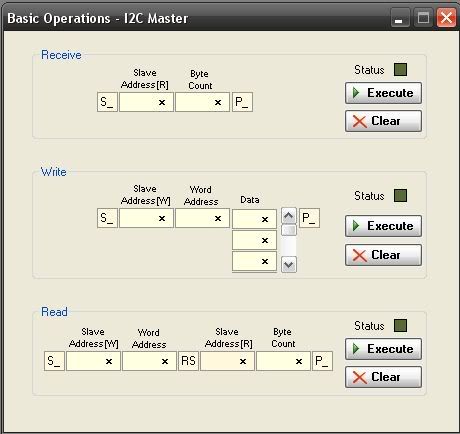This screenshot has width=460, height=434.
Task: Execute the Read operation
Action: 383,349
